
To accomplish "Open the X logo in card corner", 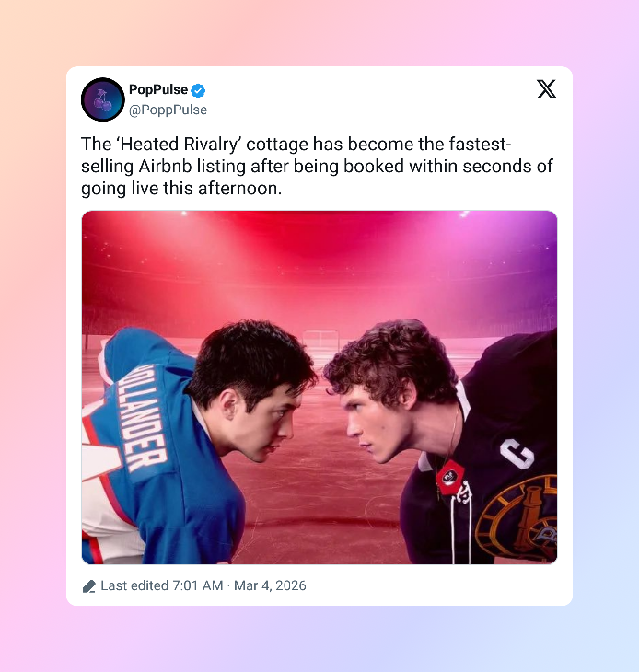I will (547, 89).
